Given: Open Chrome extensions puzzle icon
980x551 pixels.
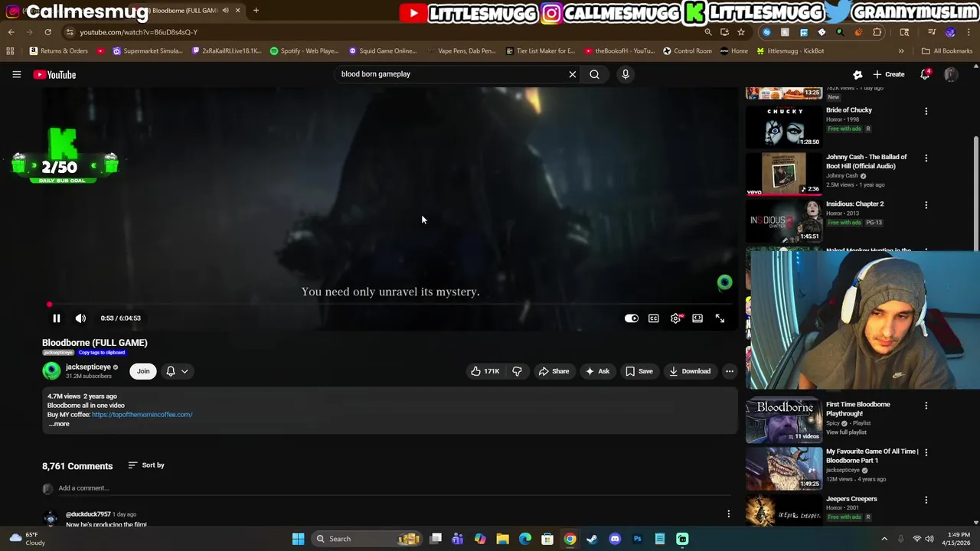Looking at the screenshot, I should (877, 32).
